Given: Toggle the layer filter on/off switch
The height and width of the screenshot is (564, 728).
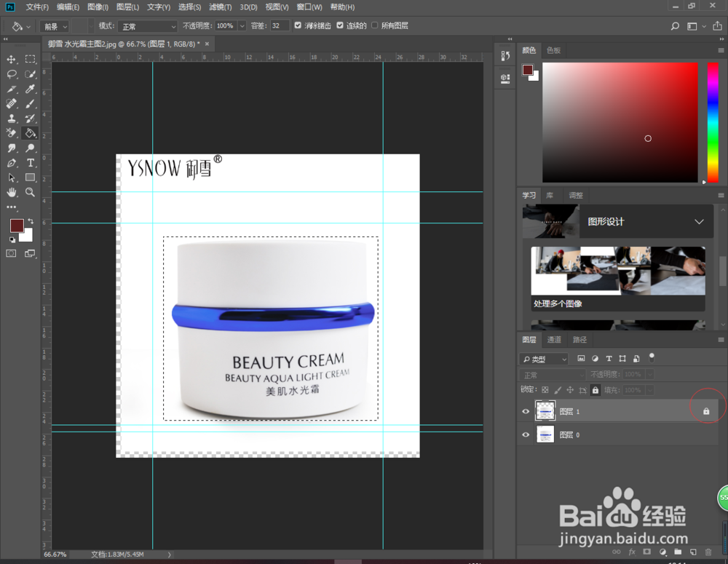Looking at the screenshot, I should coord(652,358).
